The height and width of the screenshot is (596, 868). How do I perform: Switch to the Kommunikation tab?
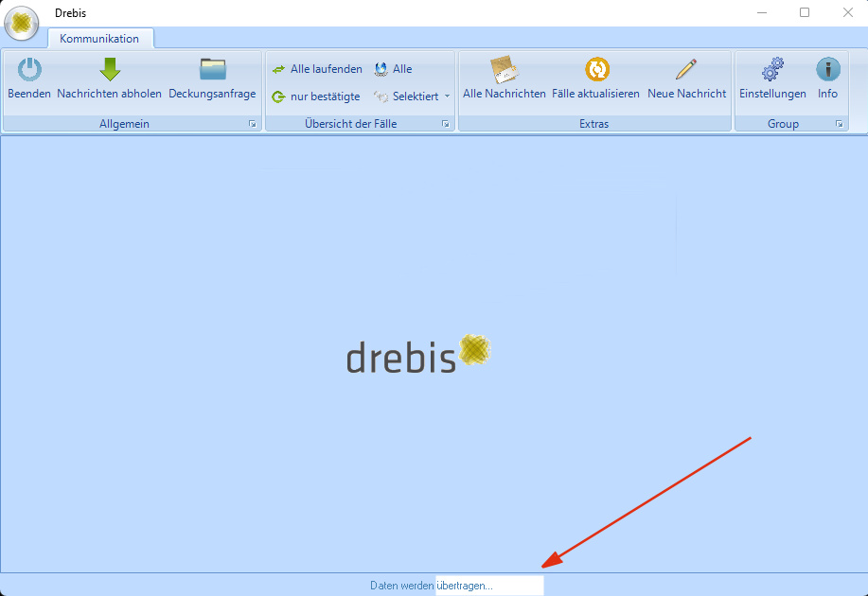(99, 39)
